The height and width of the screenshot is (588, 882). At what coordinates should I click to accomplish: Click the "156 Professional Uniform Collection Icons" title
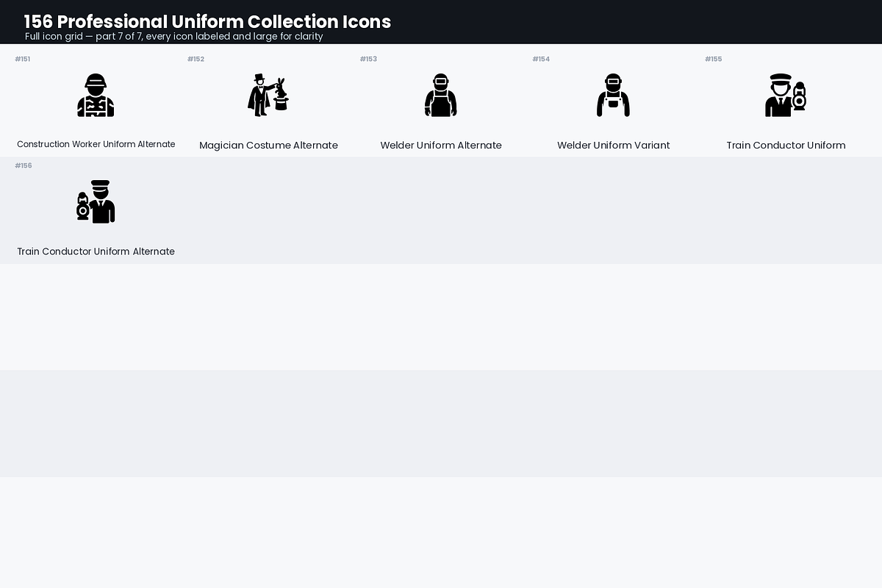207,21
